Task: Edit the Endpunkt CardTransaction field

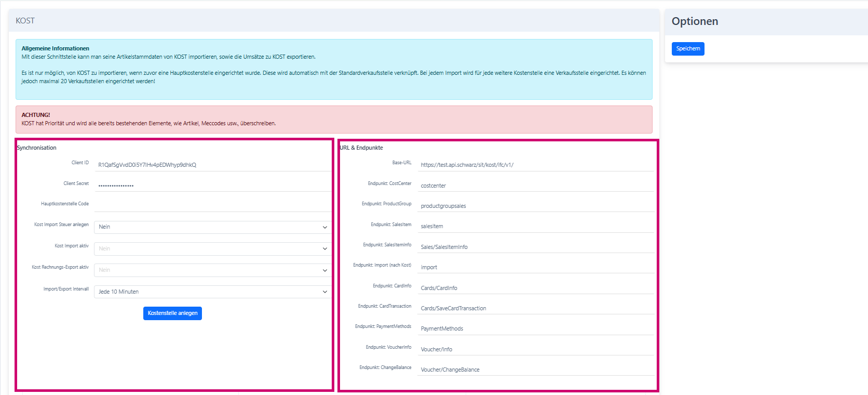Action: pyautogui.click(x=536, y=308)
